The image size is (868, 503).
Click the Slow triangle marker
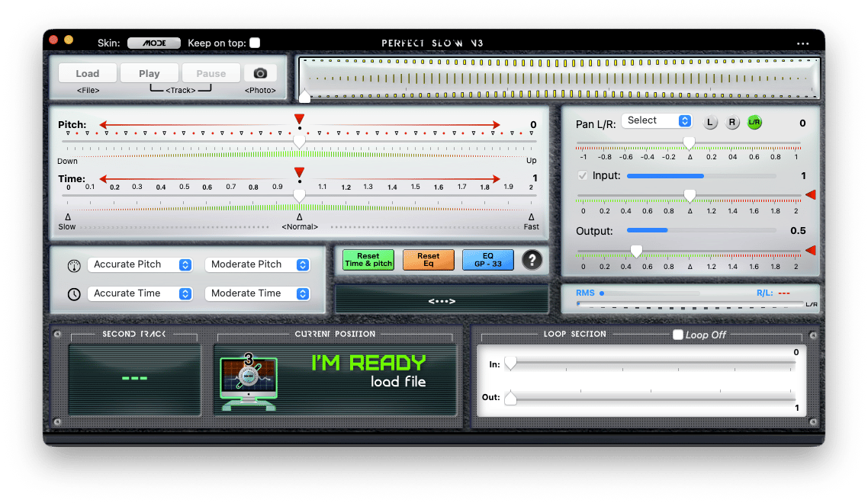[68, 217]
